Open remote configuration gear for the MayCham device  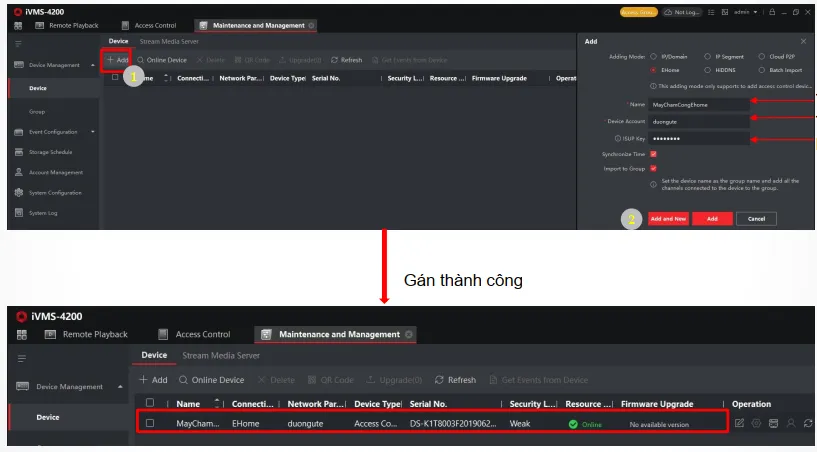coord(756,423)
